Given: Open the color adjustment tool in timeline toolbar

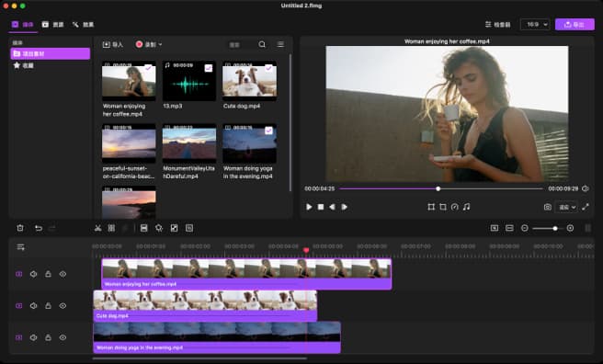Looking at the screenshot, I should pyautogui.click(x=159, y=228).
